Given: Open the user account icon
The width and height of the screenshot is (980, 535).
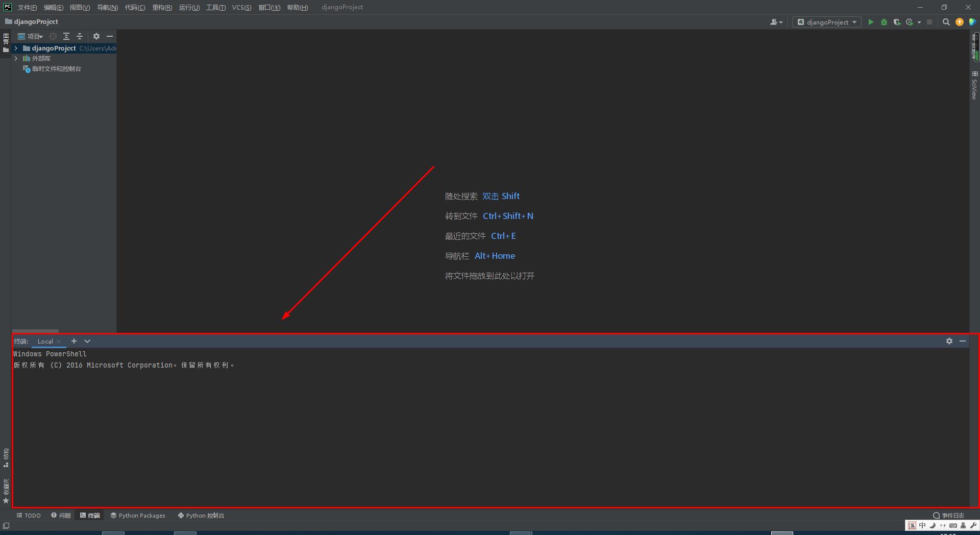Looking at the screenshot, I should coord(776,22).
